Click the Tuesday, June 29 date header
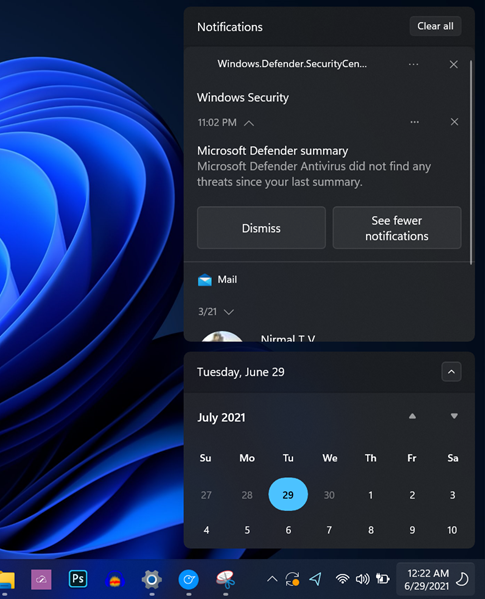 click(241, 372)
